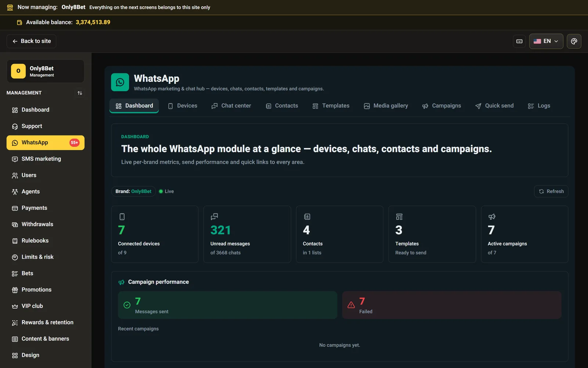Click the Brand: Only8Bet chip

tap(133, 191)
